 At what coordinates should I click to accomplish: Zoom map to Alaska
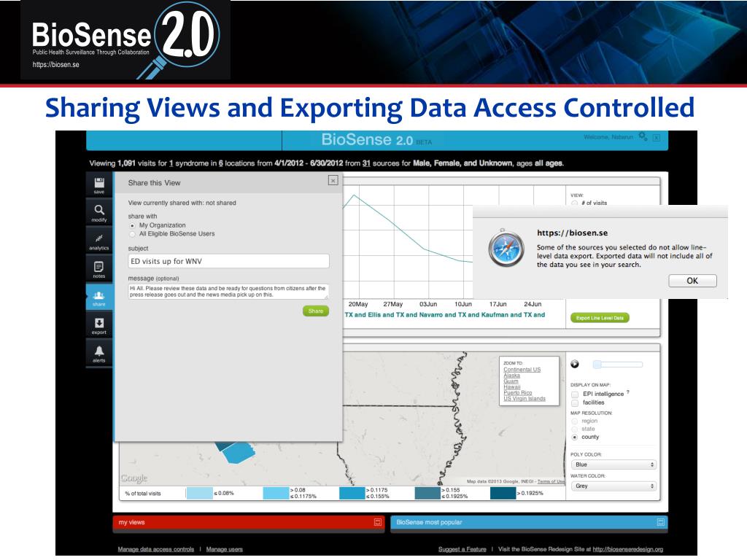coord(511,376)
